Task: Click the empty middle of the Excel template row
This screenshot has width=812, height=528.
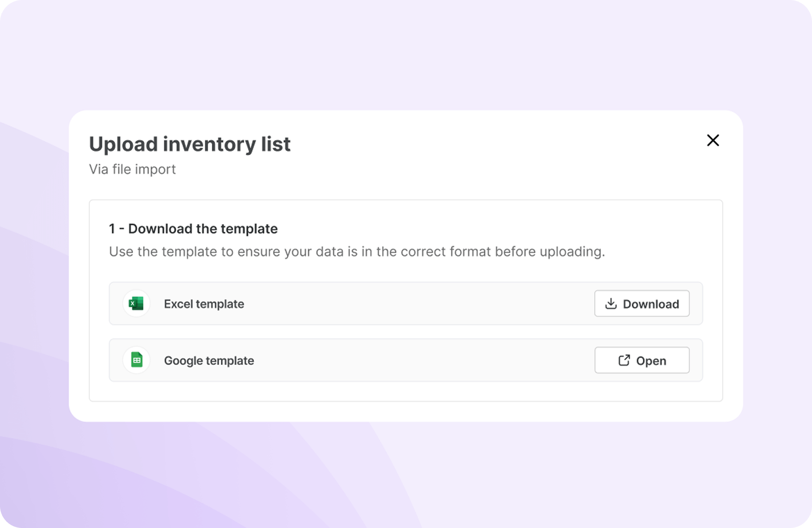Action: pos(417,304)
